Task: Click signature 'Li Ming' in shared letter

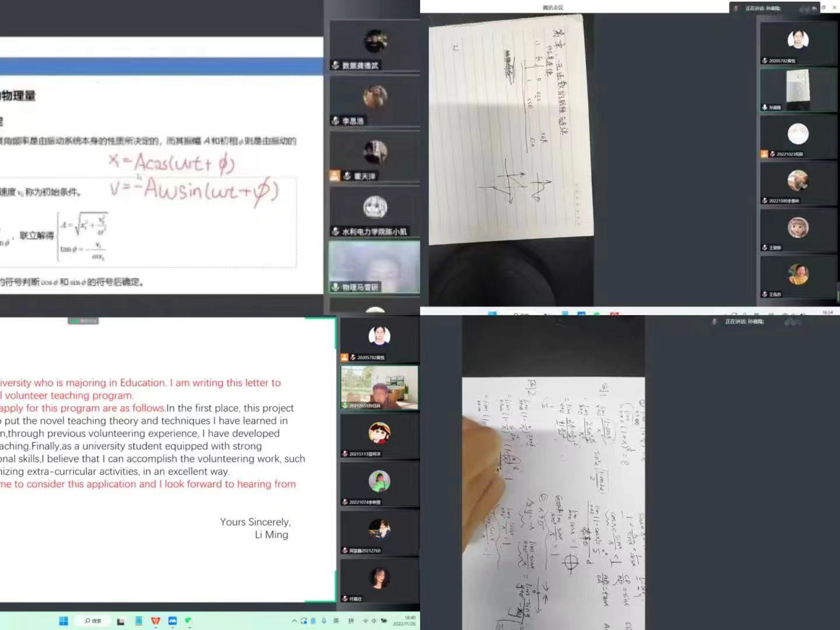Action: pyautogui.click(x=271, y=535)
